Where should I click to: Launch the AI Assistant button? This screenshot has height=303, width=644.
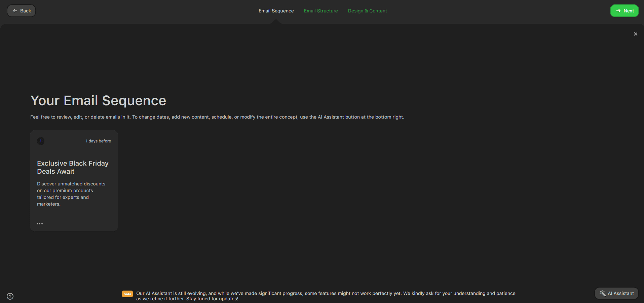(x=617, y=293)
